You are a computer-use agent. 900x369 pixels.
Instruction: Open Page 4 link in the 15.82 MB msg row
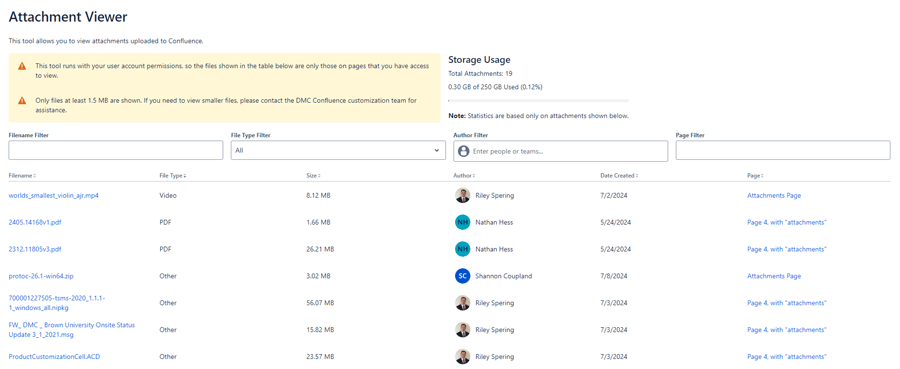tap(787, 330)
